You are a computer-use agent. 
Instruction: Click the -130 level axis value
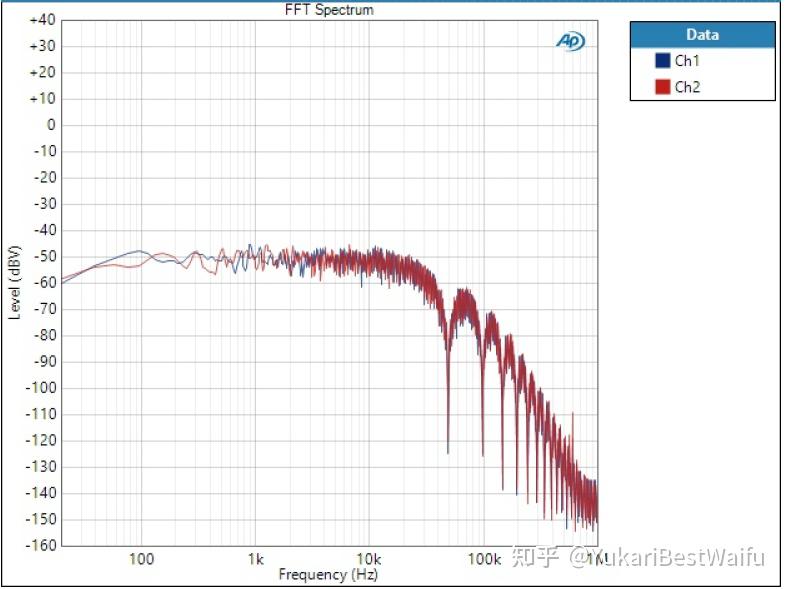(x=41, y=466)
